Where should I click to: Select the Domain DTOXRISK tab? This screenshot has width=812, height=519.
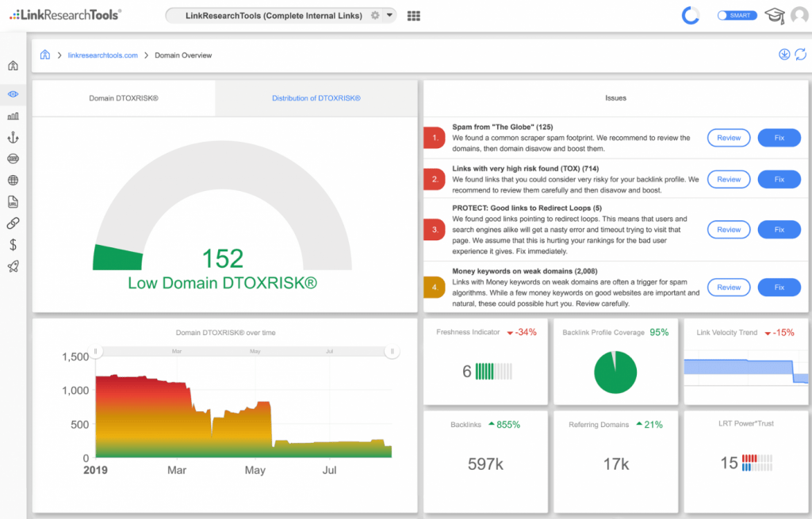tap(122, 97)
